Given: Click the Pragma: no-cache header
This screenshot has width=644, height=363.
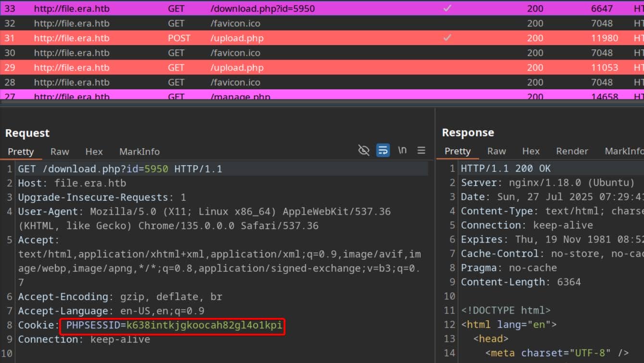Looking at the screenshot, I should tap(509, 267).
